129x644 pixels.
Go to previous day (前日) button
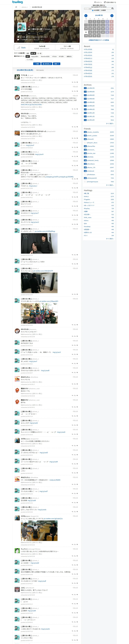point(57,64)
